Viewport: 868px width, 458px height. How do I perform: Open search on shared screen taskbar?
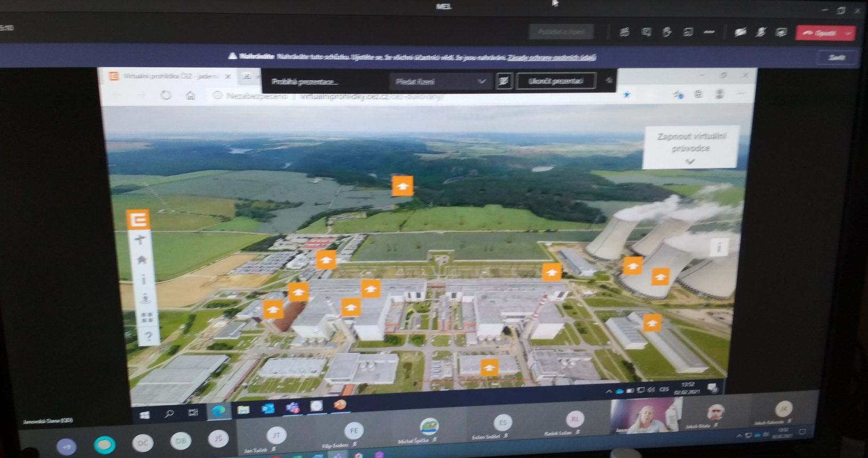pyautogui.click(x=169, y=414)
